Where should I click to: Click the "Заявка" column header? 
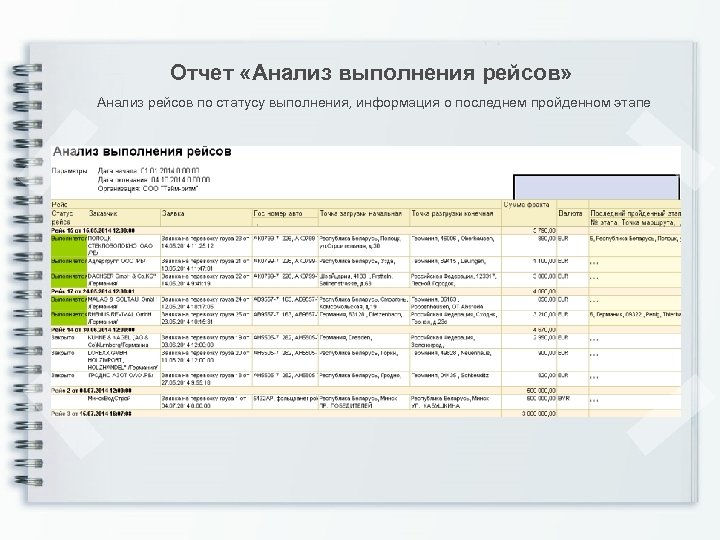206,218
